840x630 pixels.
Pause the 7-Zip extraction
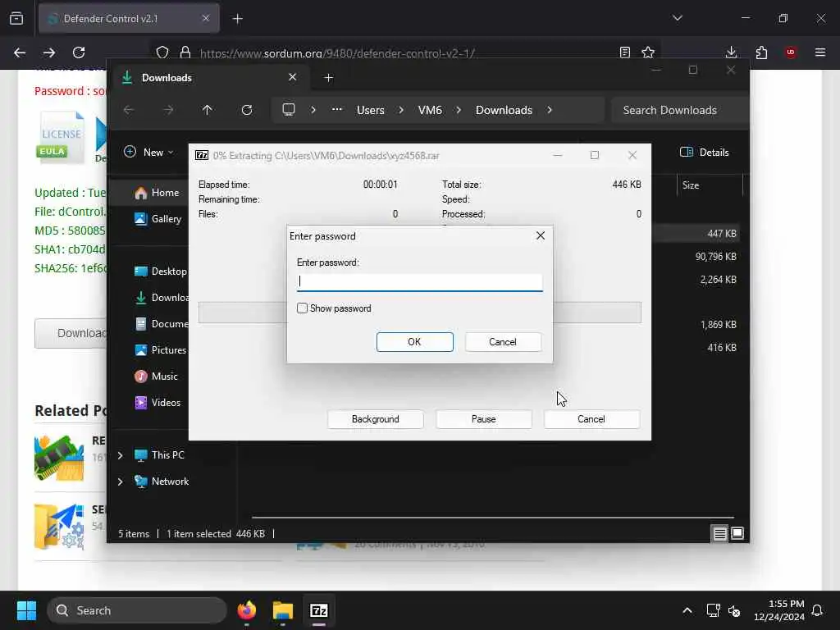pyautogui.click(x=484, y=419)
